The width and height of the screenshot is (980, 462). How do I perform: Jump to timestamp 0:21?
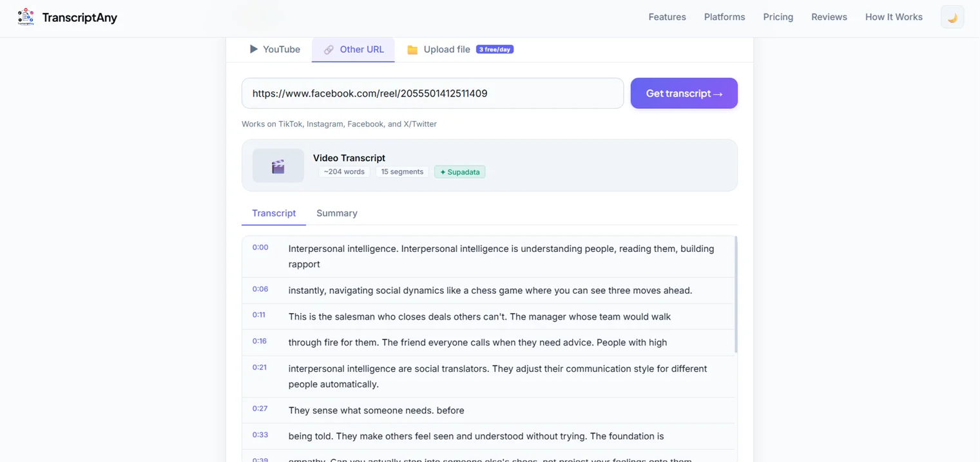point(260,367)
